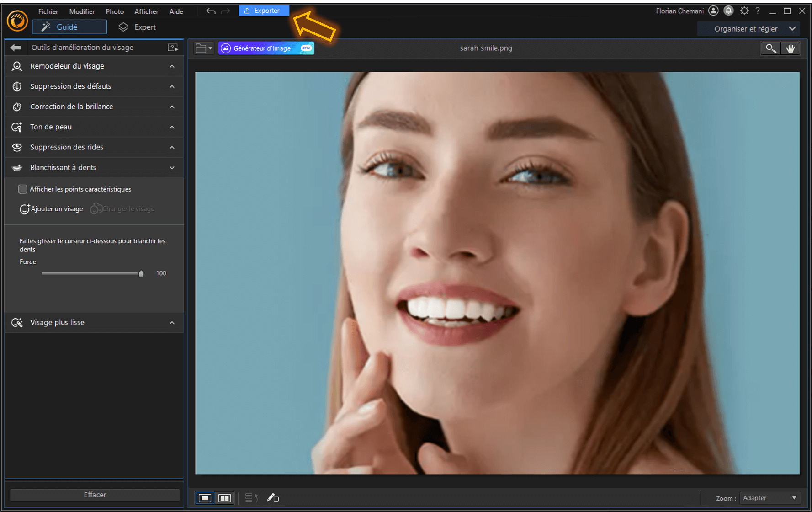This screenshot has width=812, height=512.
Task: Switch to side-by-side comparison view
Action: 224,498
